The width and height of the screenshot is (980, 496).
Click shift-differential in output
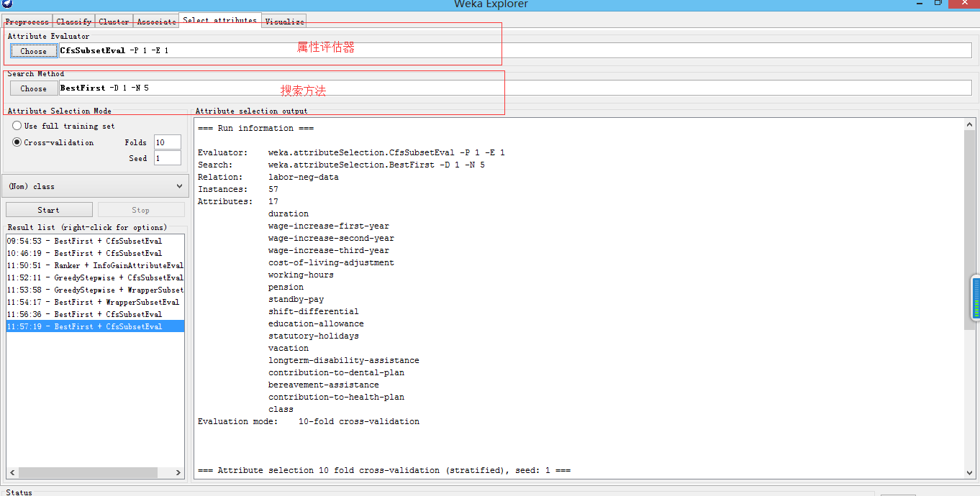click(314, 311)
